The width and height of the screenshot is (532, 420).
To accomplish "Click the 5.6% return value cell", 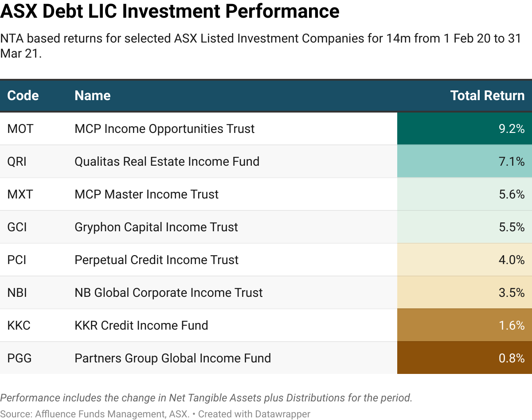I will [x=464, y=194].
